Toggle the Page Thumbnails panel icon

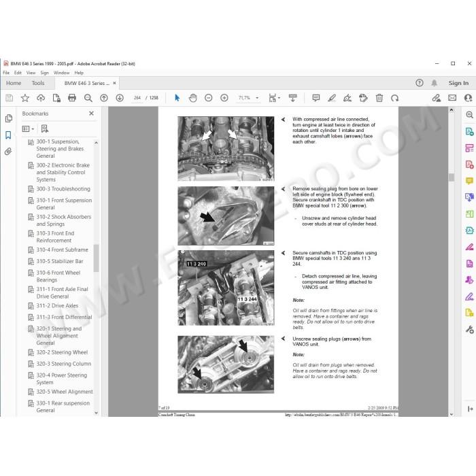[8, 118]
